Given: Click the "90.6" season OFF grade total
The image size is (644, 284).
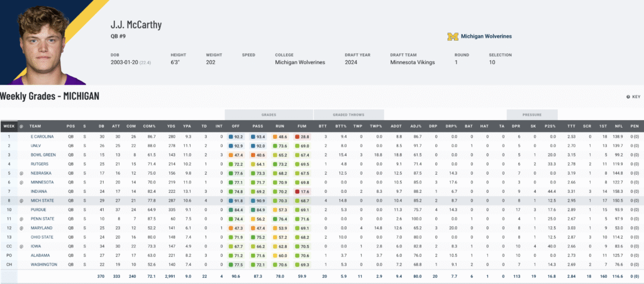Looking at the screenshot, I should point(236,276).
